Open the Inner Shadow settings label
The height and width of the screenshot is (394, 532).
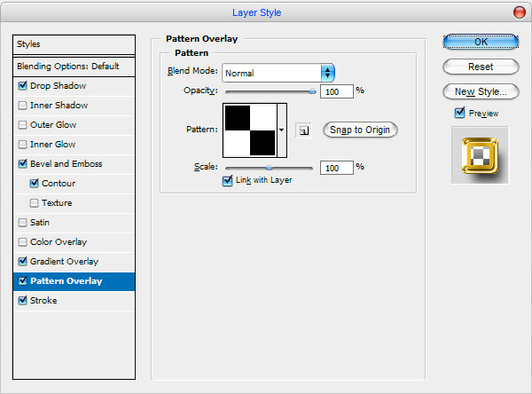[59, 106]
